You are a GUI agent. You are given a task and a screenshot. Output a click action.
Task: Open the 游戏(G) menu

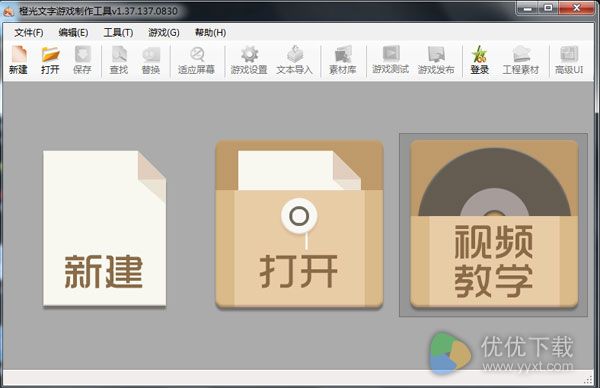pyautogui.click(x=164, y=33)
